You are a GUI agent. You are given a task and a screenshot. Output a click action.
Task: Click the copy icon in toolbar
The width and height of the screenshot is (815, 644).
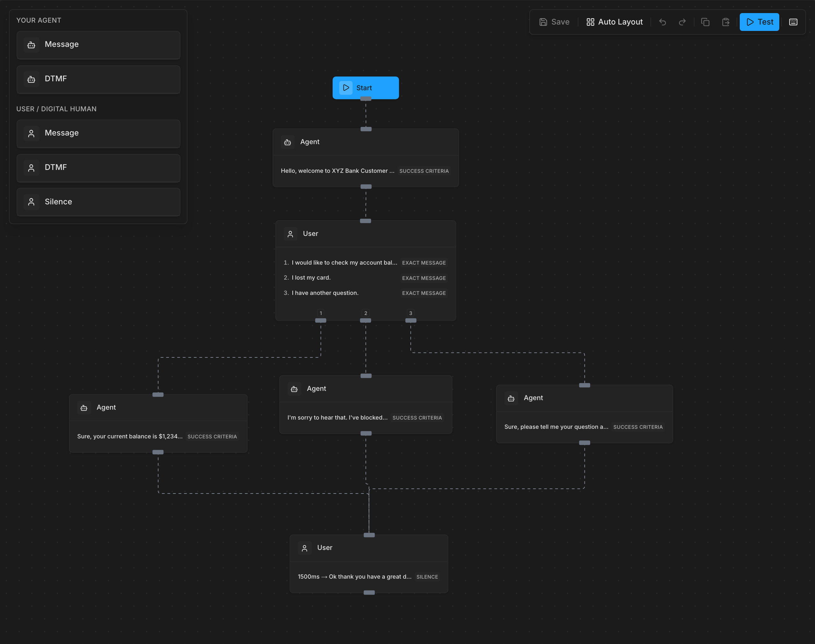705,22
